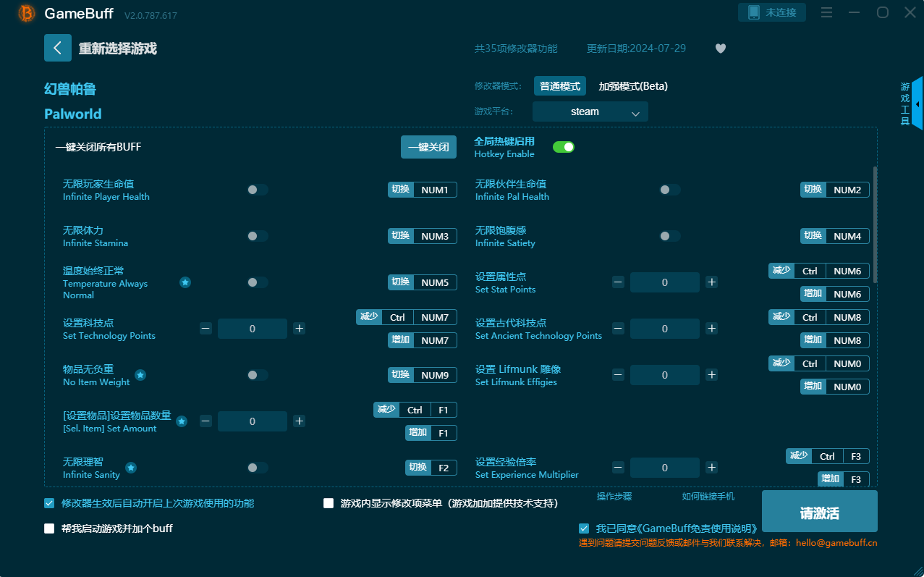The height and width of the screenshot is (577, 924).
Task: Click the GameBuff logo icon
Action: pos(27,13)
